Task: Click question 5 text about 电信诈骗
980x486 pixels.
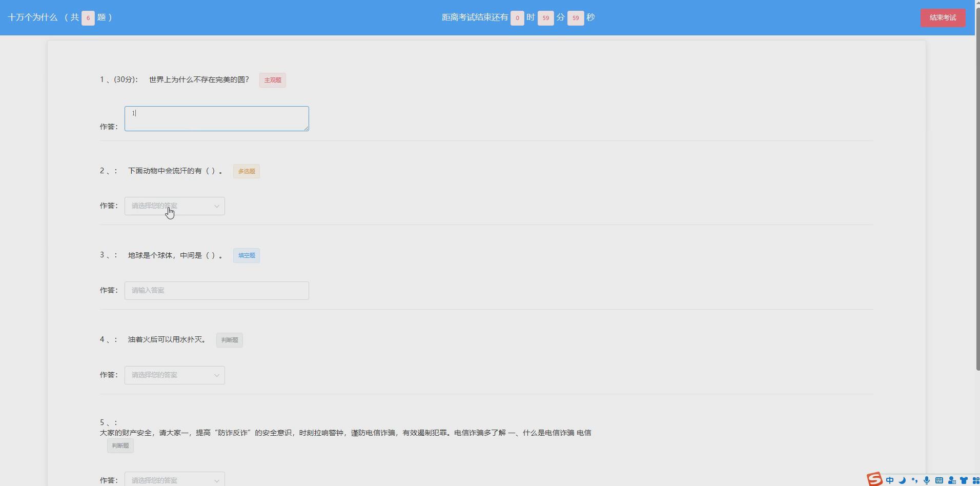Action: 345,433
